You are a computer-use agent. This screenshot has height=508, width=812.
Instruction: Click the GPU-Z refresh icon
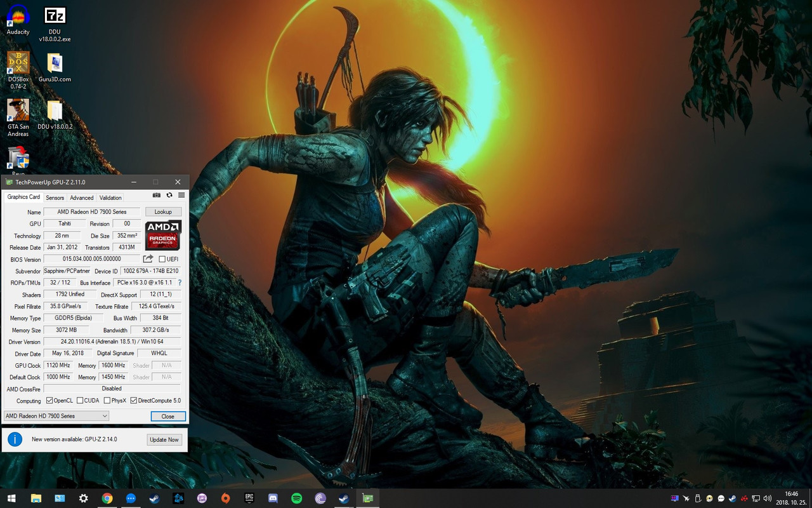coord(169,196)
